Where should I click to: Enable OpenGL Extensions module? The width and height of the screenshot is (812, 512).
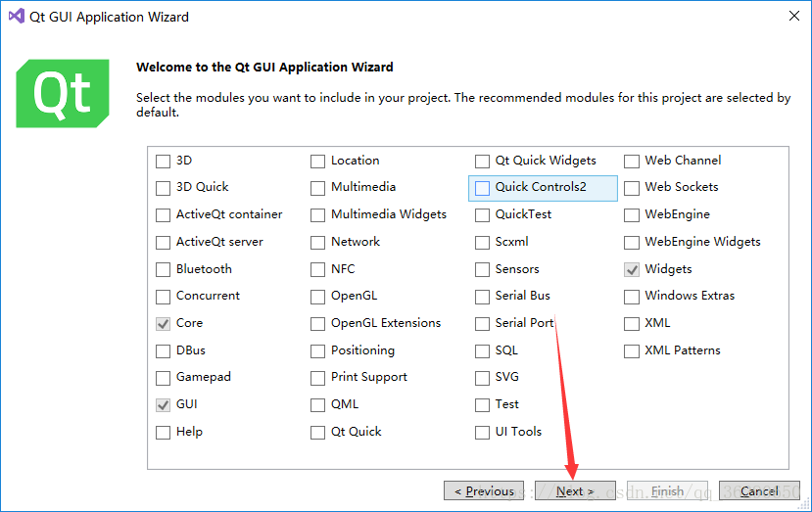click(x=317, y=324)
